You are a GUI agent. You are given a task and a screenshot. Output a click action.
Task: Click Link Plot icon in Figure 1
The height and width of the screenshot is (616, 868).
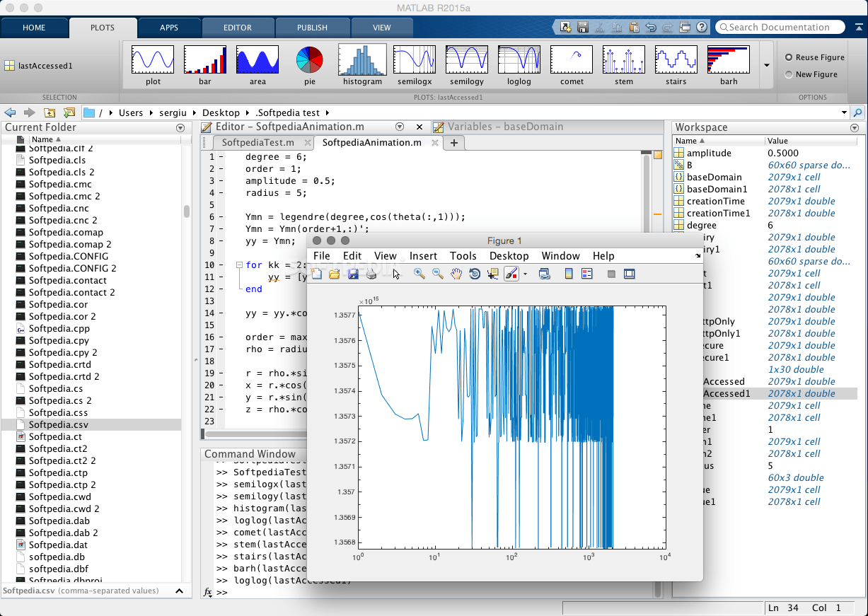(x=544, y=274)
